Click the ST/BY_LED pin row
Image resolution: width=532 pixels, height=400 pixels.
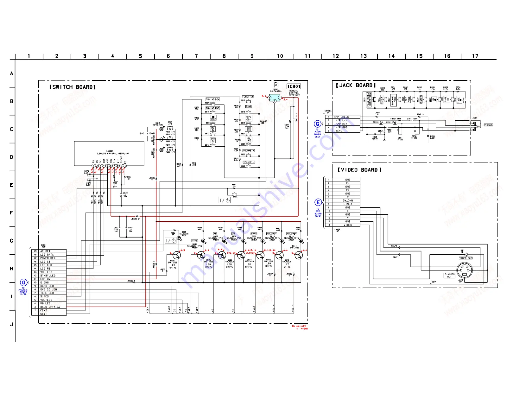(49, 276)
